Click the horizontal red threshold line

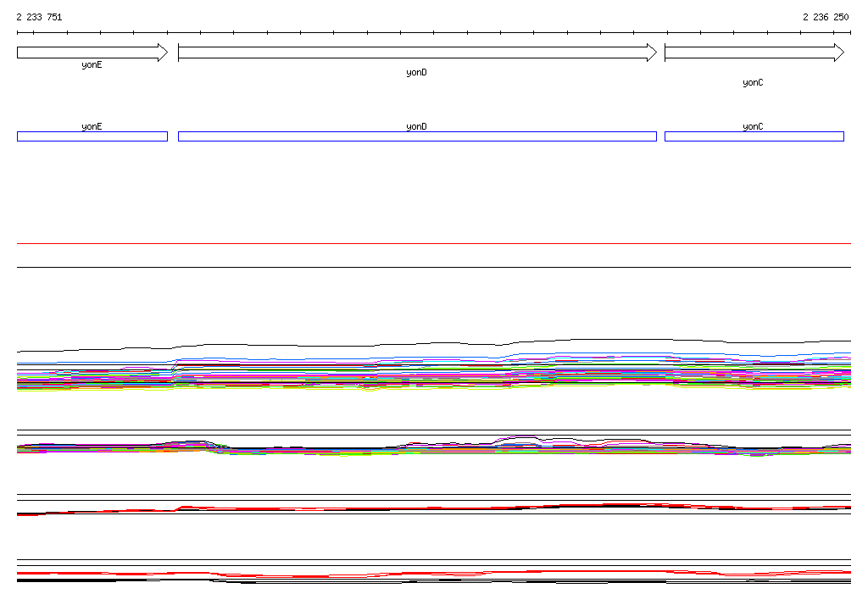click(434, 243)
